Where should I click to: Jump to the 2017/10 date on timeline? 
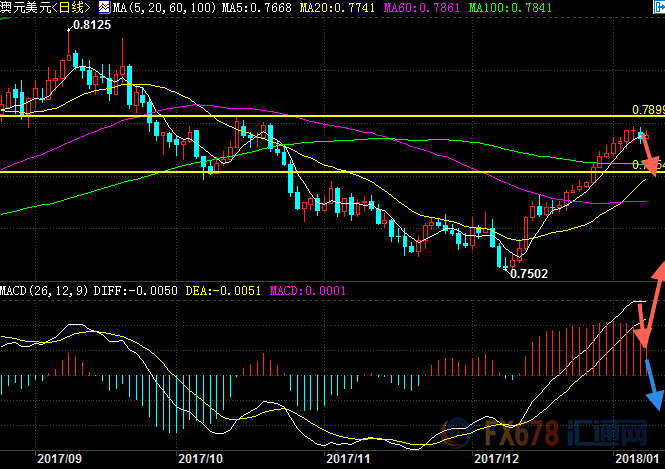click(198, 457)
